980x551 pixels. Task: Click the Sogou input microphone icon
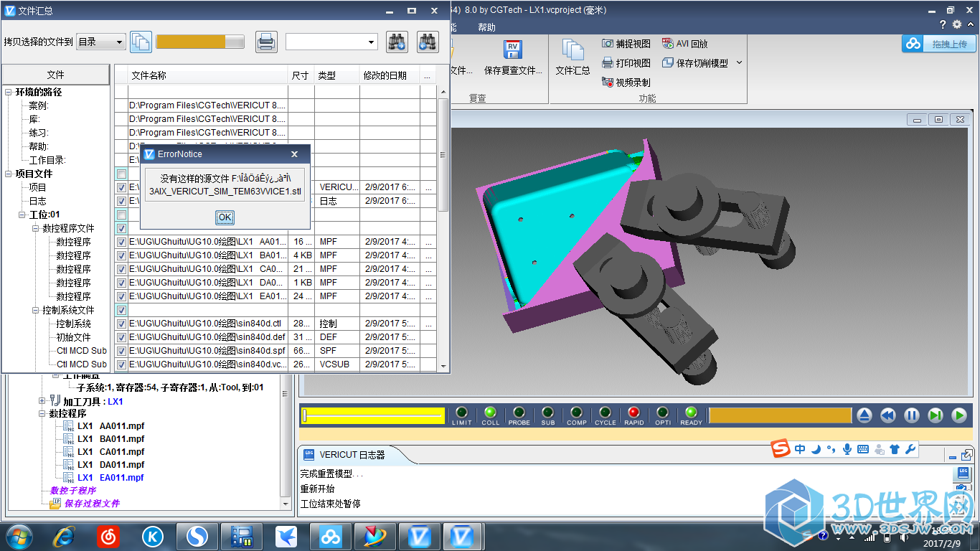(x=847, y=449)
